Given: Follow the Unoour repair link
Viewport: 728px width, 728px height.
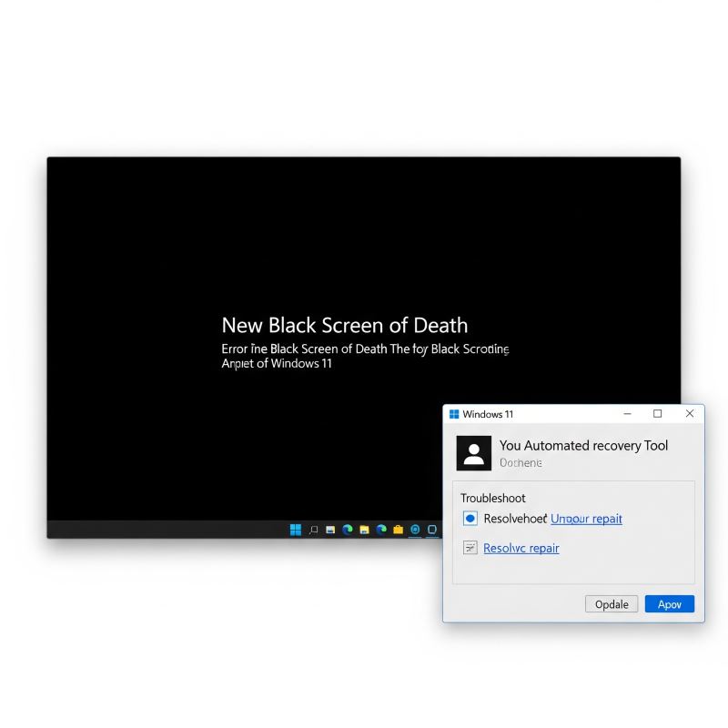Looking at the screenshot, I should click(x=586, y=519).
